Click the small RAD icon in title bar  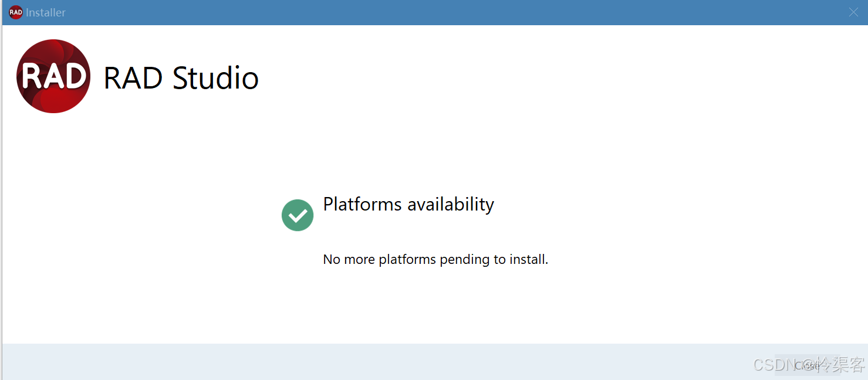tap(16, 12)
